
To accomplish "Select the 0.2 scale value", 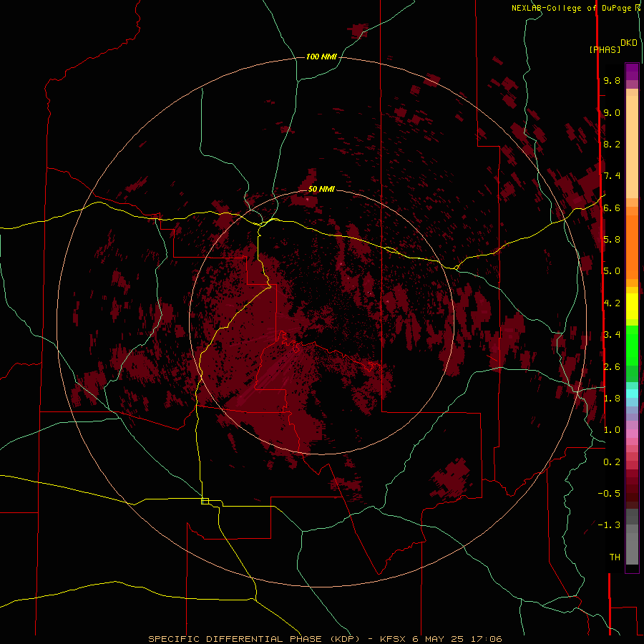I will pyautogui.click(x=612, y=462).
